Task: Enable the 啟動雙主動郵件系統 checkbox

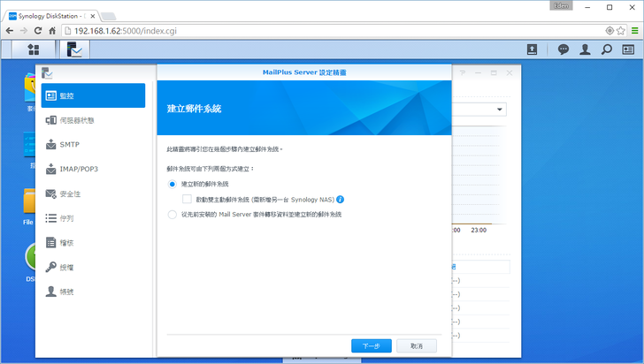Action: click(x=187, y=200)
